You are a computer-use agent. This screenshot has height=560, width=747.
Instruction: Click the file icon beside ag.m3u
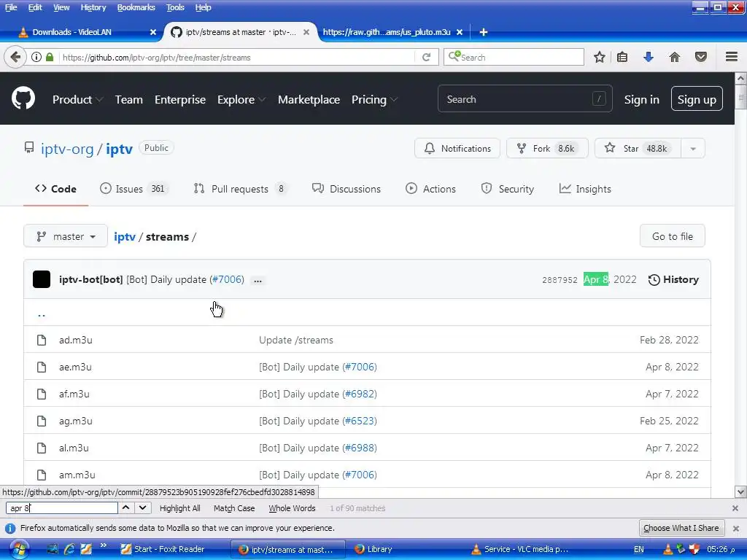click(42, 421)
